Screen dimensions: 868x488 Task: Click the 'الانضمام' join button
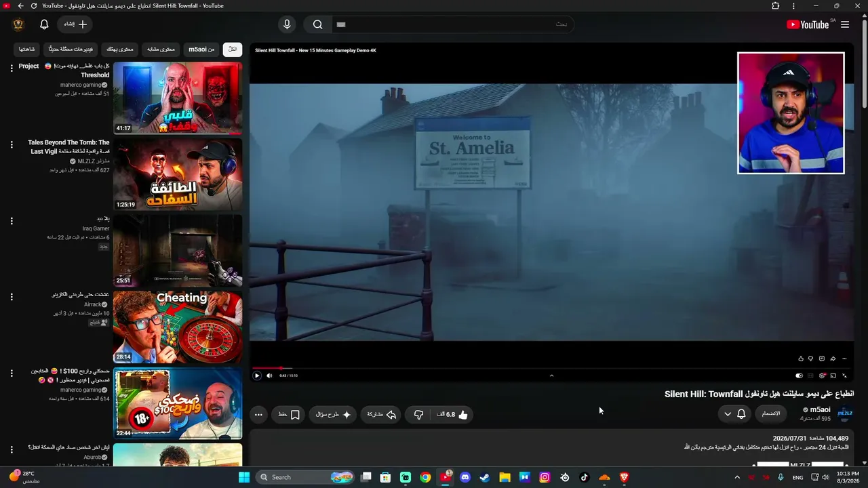tap(771, 413)
